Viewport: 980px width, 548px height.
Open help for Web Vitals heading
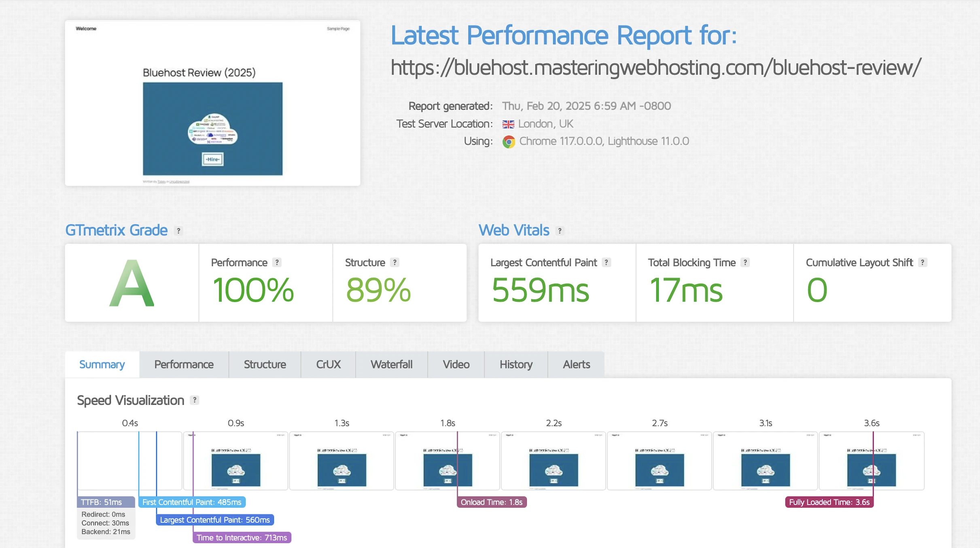(x=560, y=231)
